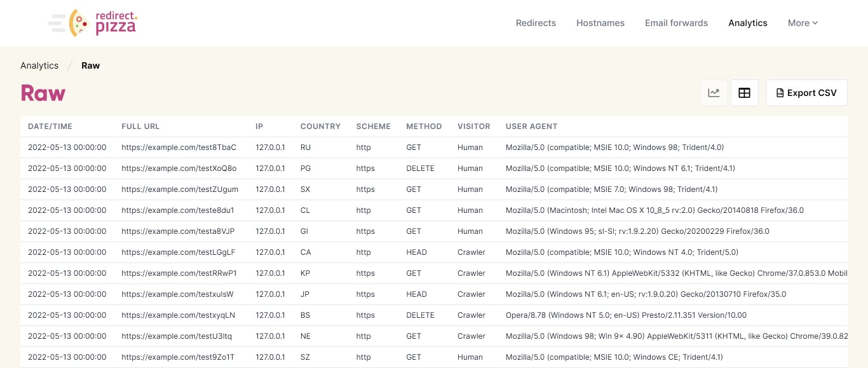Open the Redirects section
The width and height of the screenshot is (868, 368).
pos(536,23)
